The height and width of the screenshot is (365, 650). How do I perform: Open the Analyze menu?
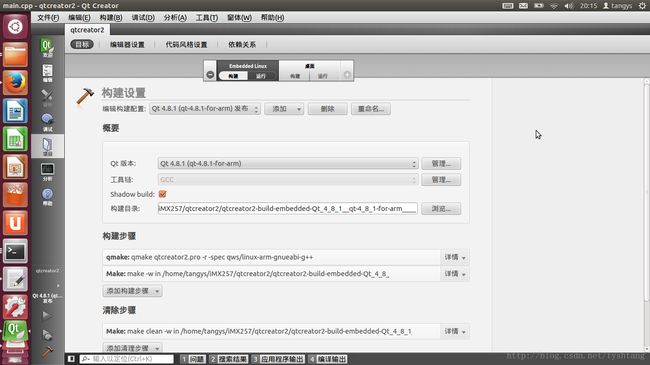pyautogui.click(x=175, y=17)
